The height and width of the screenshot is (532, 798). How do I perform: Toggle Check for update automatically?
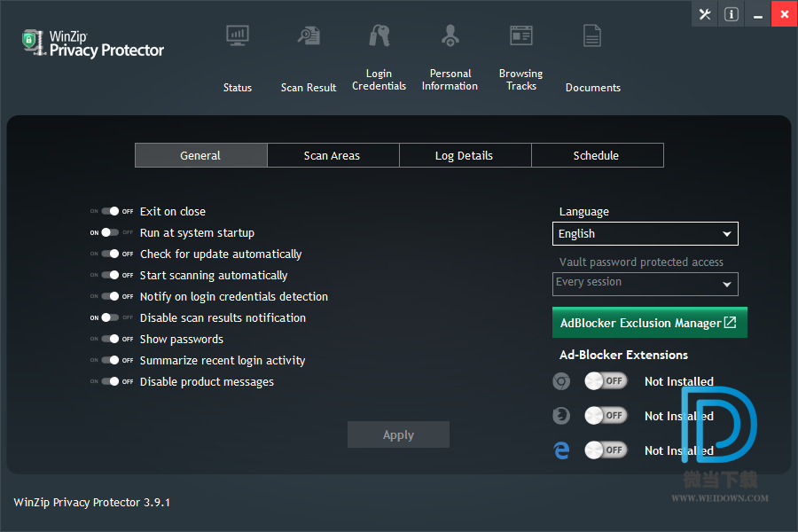[x=111, y=254]
